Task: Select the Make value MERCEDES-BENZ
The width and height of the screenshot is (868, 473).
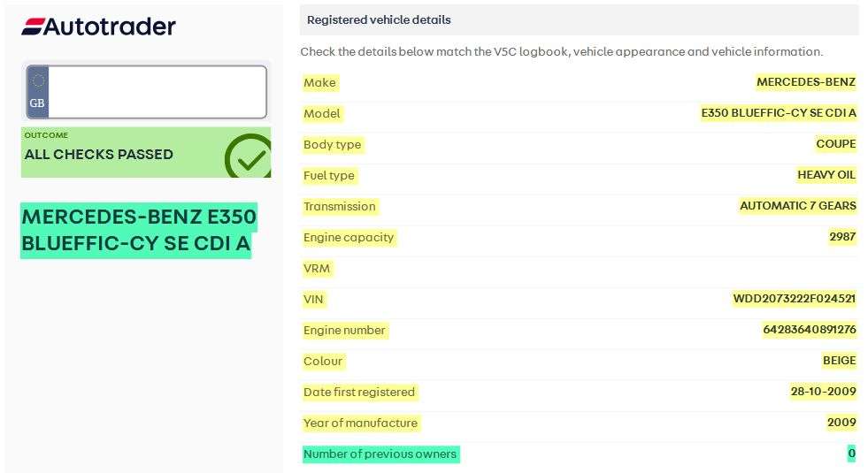Action: [806, 82]
